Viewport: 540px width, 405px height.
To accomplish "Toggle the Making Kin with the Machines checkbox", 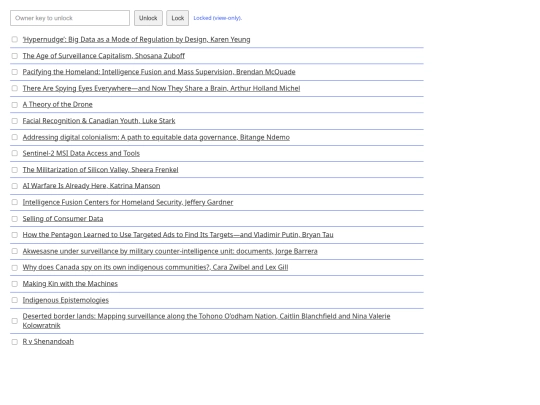I will (14, 284).
